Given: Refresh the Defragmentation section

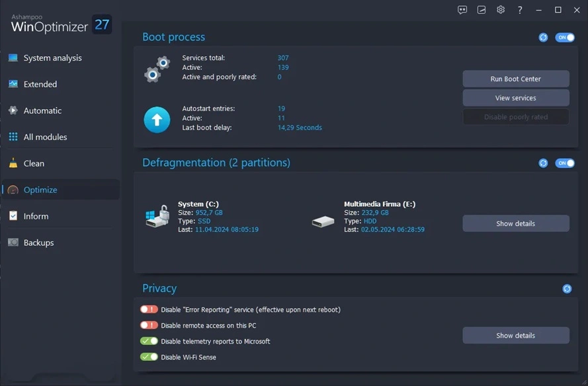Looking at the screenshot, I should coord(543,163).
